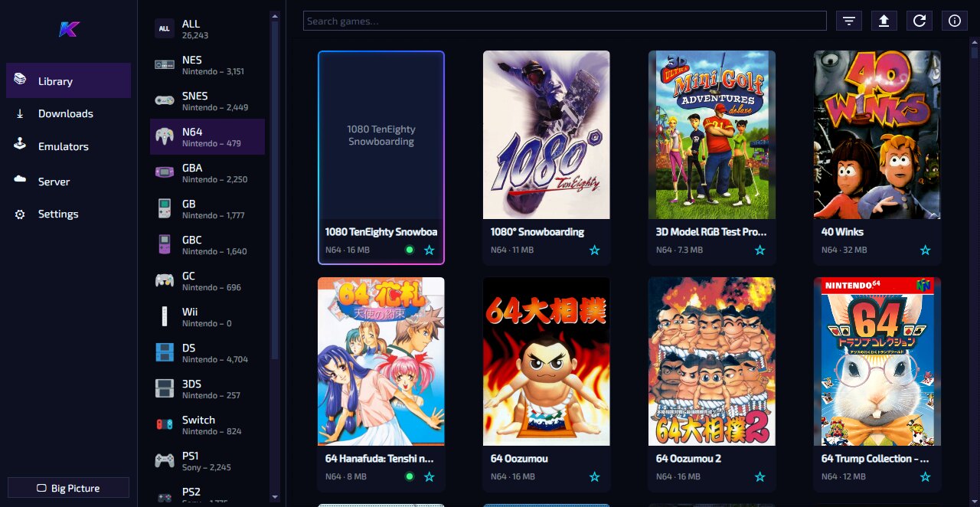
Task: Click the Game Boy Color icon
Action: pyautogui.click(x=164, y=245)
